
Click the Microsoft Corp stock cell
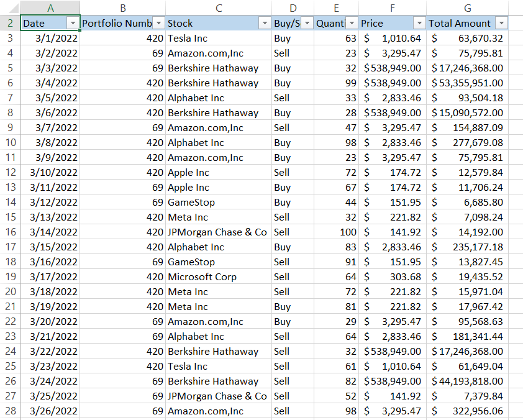coord(217,277)
